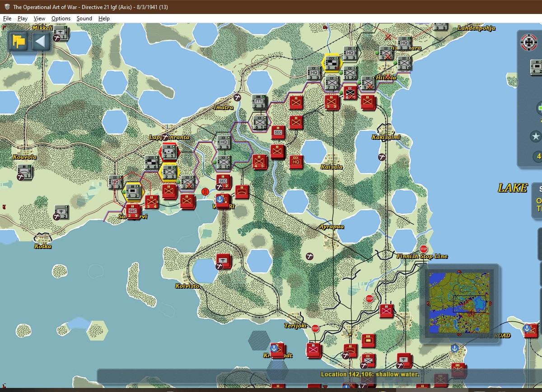
Task: Select the red infantry unit marked 4-5
Action: (x=260, y=162)
